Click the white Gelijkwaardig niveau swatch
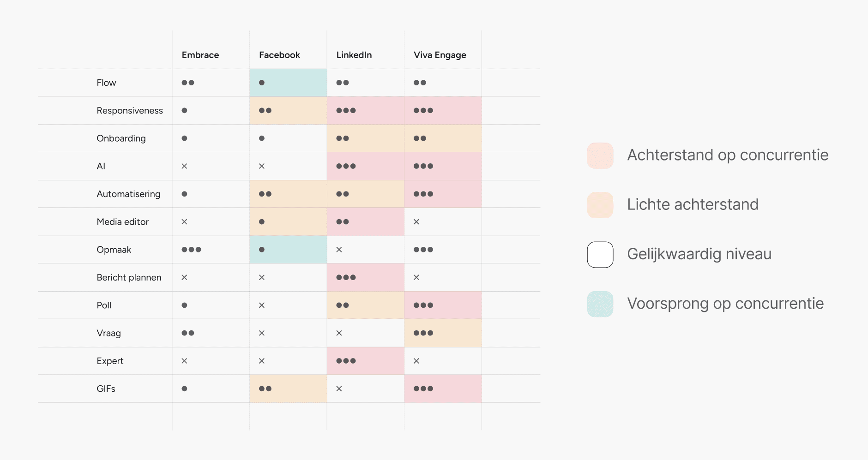The height and width of the screenshot is (460, 868). [x=600, y=255]
